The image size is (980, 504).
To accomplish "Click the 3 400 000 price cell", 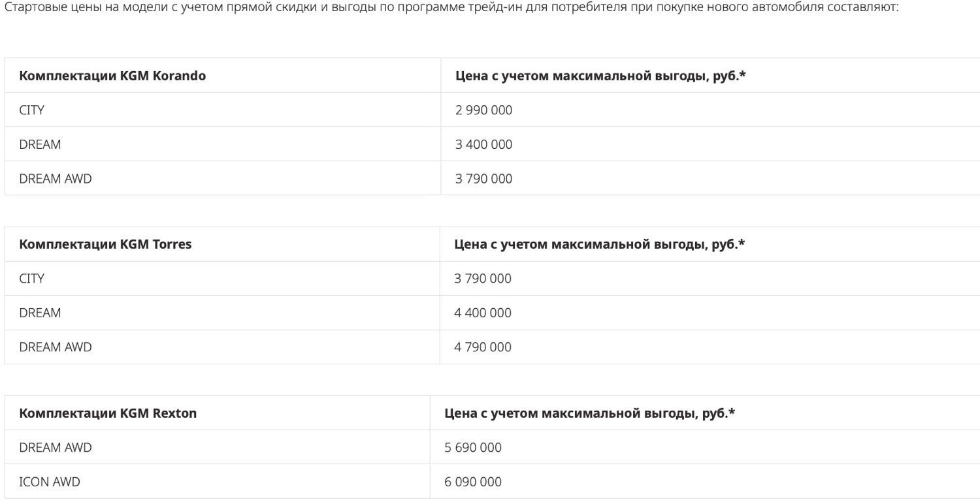I will point(484,144).
